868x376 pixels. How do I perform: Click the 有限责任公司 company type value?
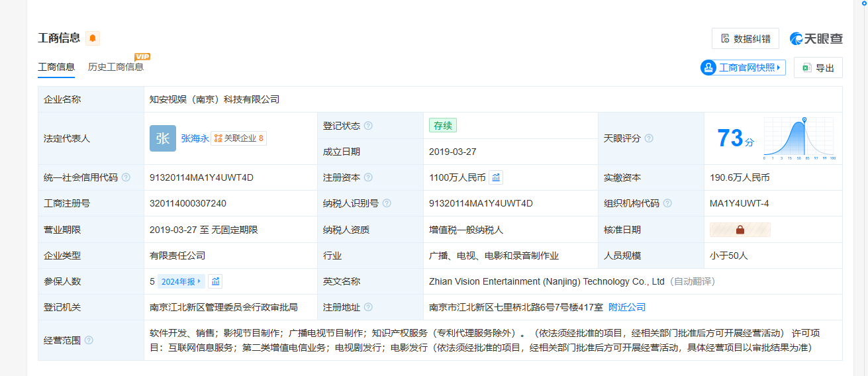(177, 256)
